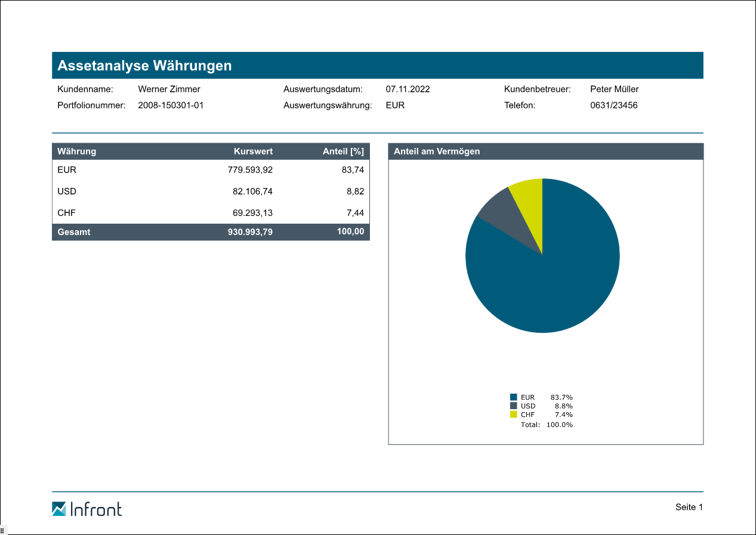Click the yellow CHF legend square
756x535 pixels.
513,415
